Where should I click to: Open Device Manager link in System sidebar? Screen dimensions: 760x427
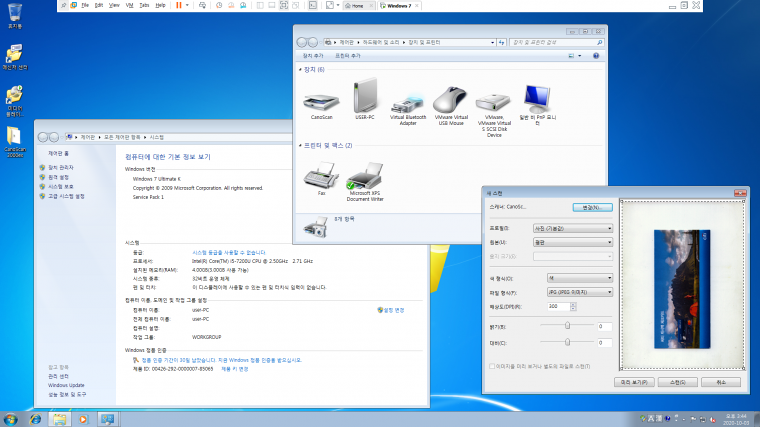[61, 168]
